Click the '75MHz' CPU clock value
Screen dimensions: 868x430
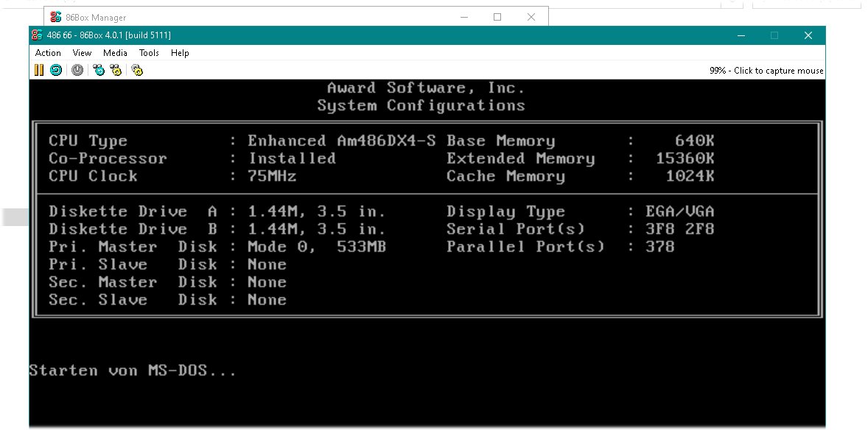(272, 176)
